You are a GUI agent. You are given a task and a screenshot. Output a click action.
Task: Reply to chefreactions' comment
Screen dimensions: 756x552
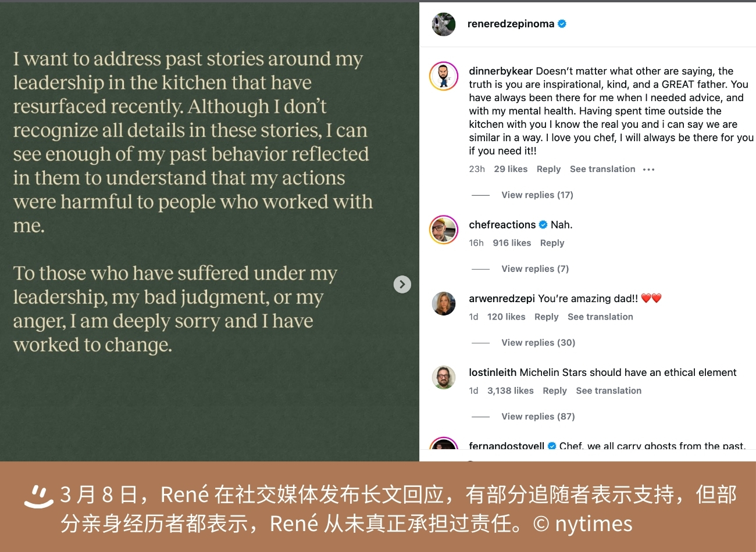(552, 243)
